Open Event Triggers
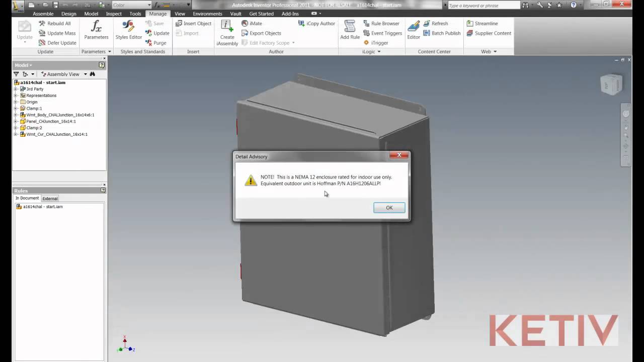The image size is (644, 362). tap(382, 33)
